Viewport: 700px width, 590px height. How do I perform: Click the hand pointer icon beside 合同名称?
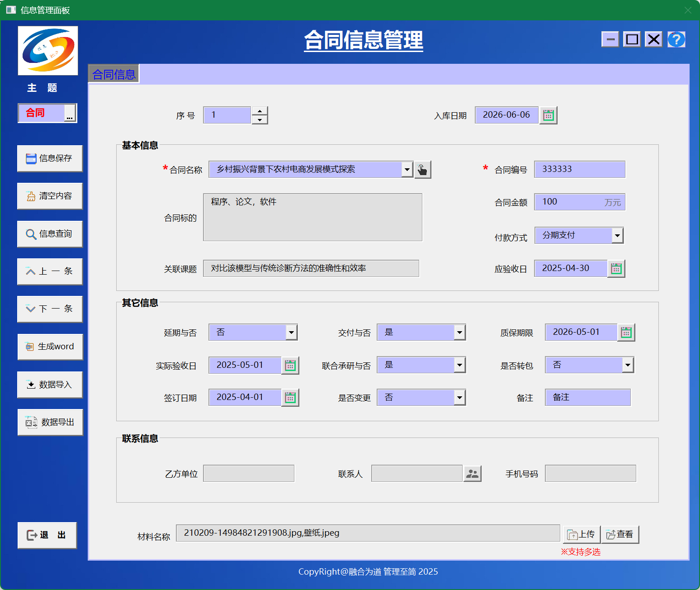(x=422, y=170)
